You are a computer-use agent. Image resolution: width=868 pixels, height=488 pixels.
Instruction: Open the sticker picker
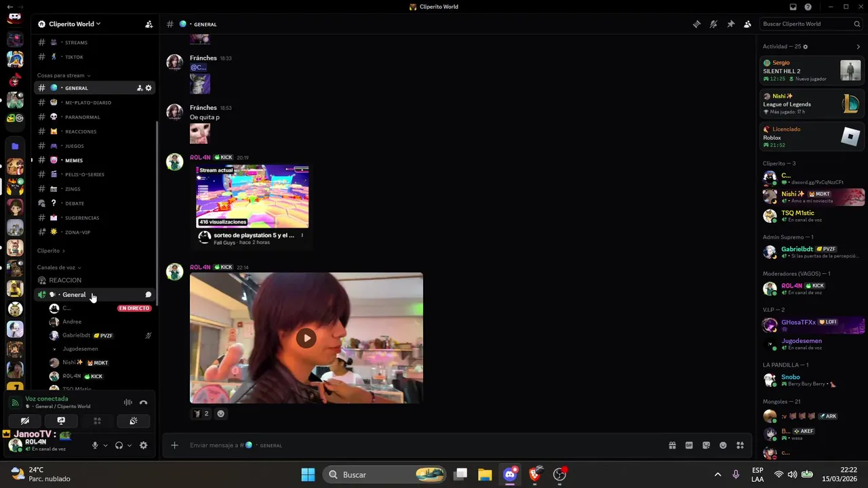[x=706, y=445]
